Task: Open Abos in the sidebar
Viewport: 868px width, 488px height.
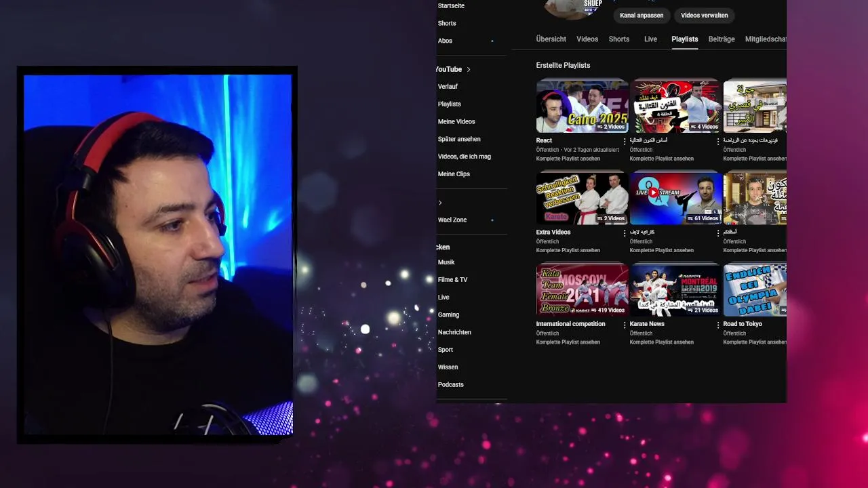Action: (445, 41)
